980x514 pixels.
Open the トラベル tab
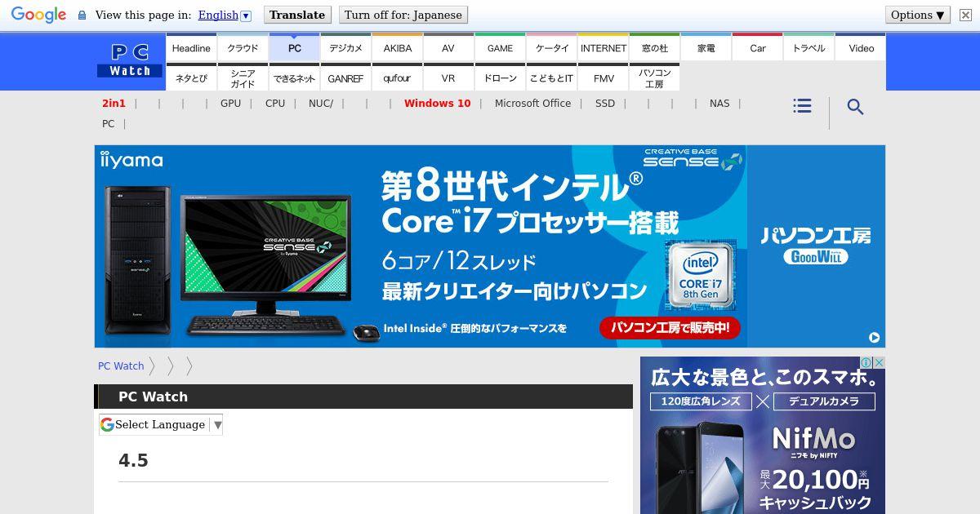point(808,47)
